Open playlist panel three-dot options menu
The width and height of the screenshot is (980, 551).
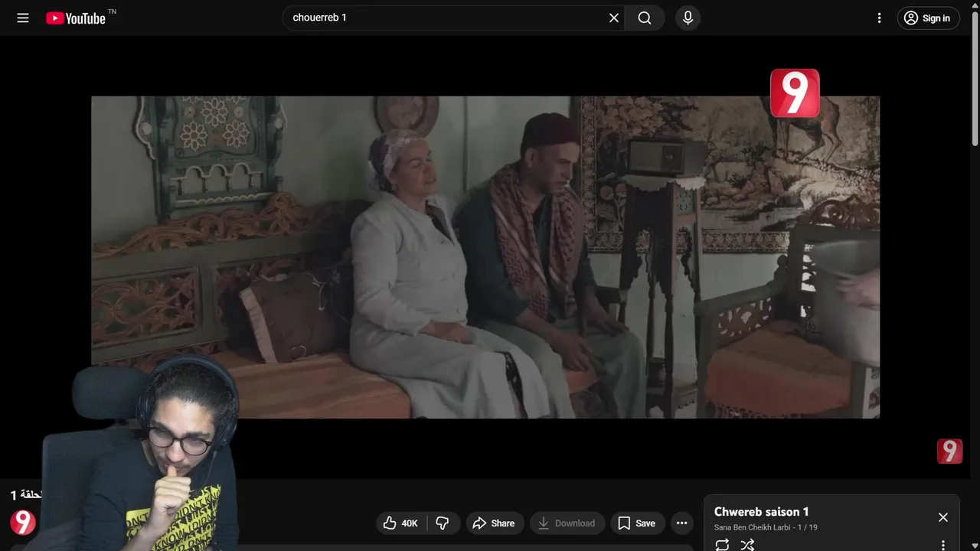943,545
